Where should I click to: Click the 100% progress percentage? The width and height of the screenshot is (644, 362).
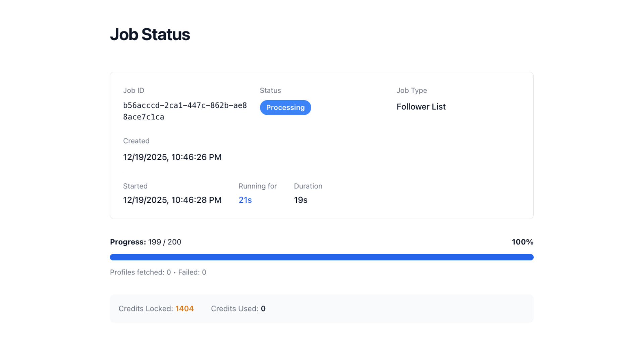click(522, 242)
